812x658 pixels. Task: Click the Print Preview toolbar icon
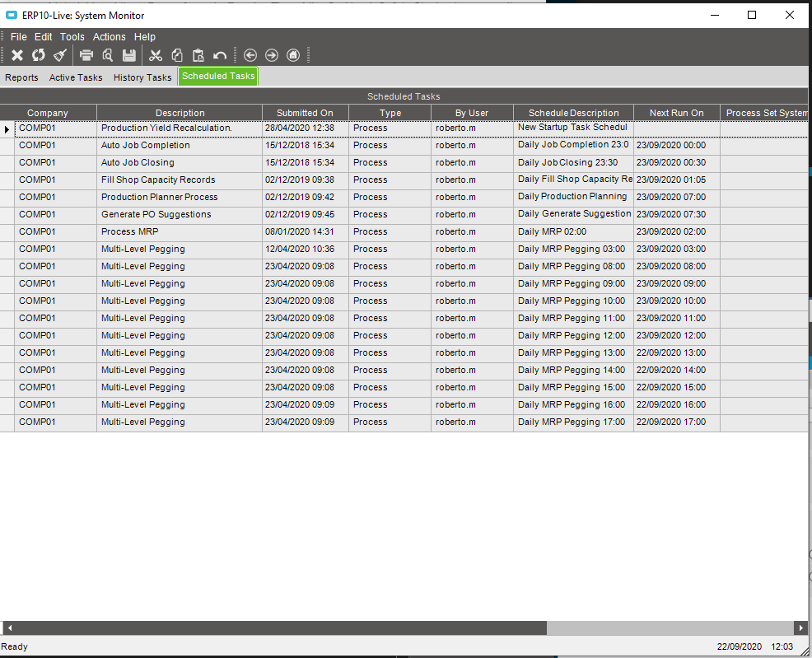[108, 55]
